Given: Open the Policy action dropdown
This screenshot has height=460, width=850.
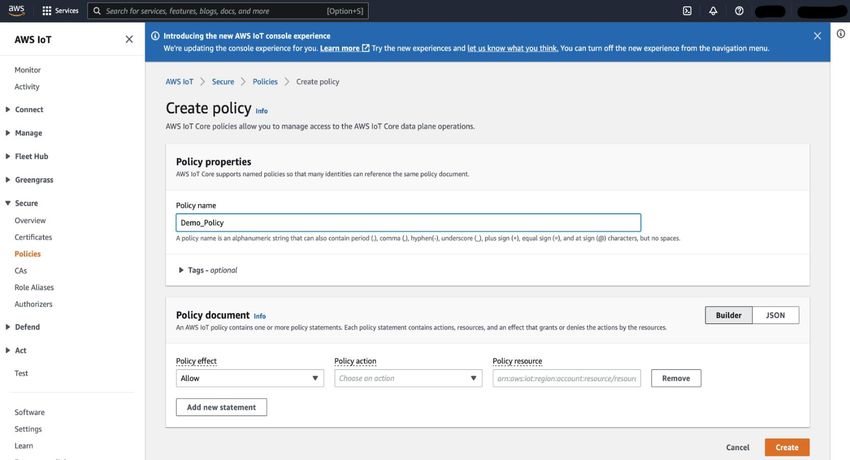Looking at the screenshot, I should (408, 378).
